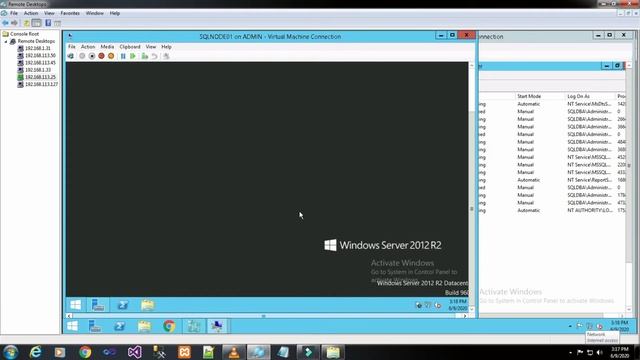
Task: Open Visual Studio from local taskbar
Action: (135, 352)
